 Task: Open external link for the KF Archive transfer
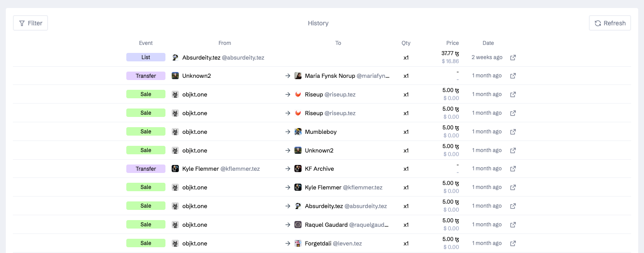click(513, 169)
